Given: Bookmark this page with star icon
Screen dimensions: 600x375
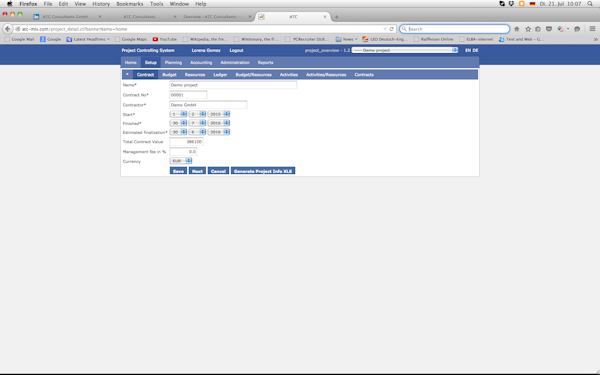Looking at the screenshot, I should click(x=528, y=29).
